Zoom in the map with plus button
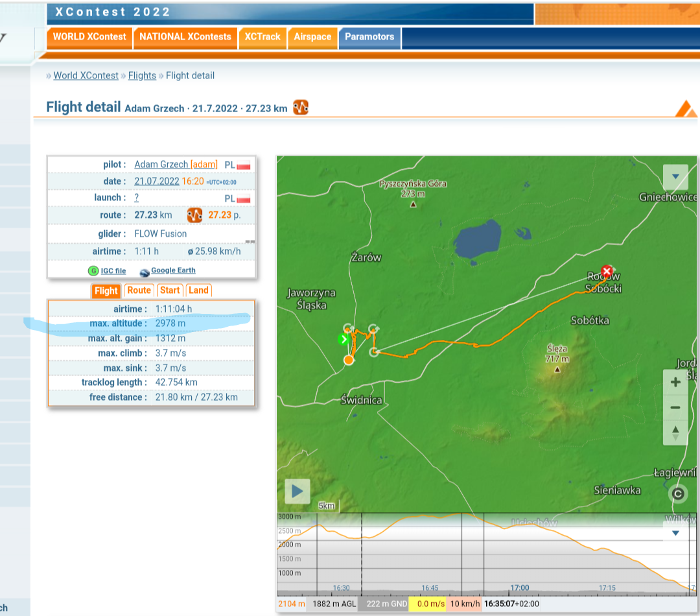Screen dimensions: 700x616 tap(675, 382)
